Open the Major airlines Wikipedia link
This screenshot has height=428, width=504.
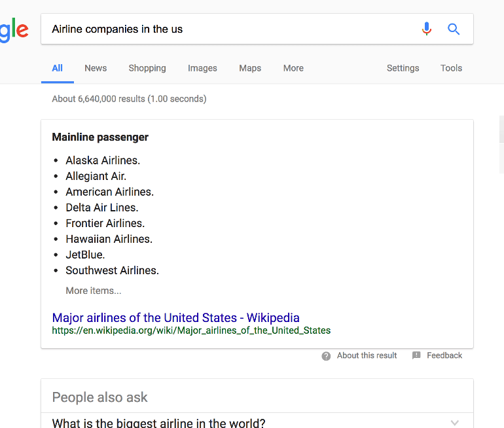(176, 318)
